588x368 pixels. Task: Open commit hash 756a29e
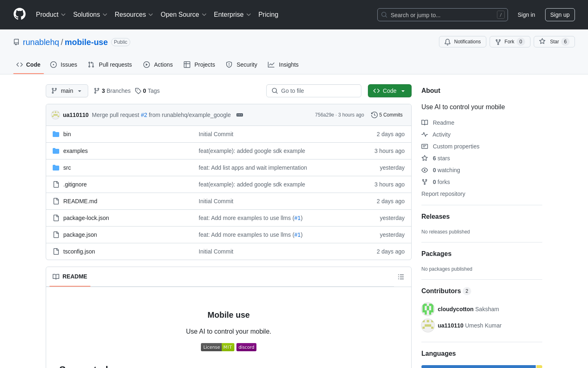coord(324,115)
